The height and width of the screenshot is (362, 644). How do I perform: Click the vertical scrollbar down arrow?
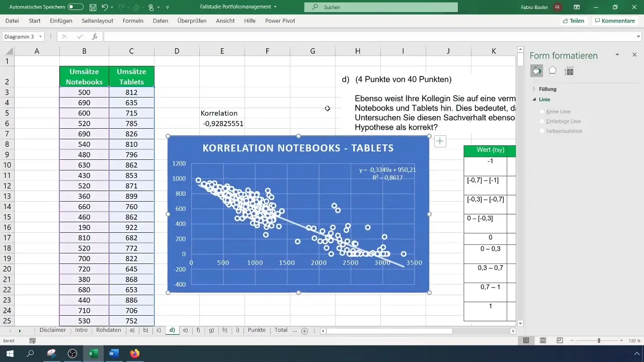[x=520, y=323]
